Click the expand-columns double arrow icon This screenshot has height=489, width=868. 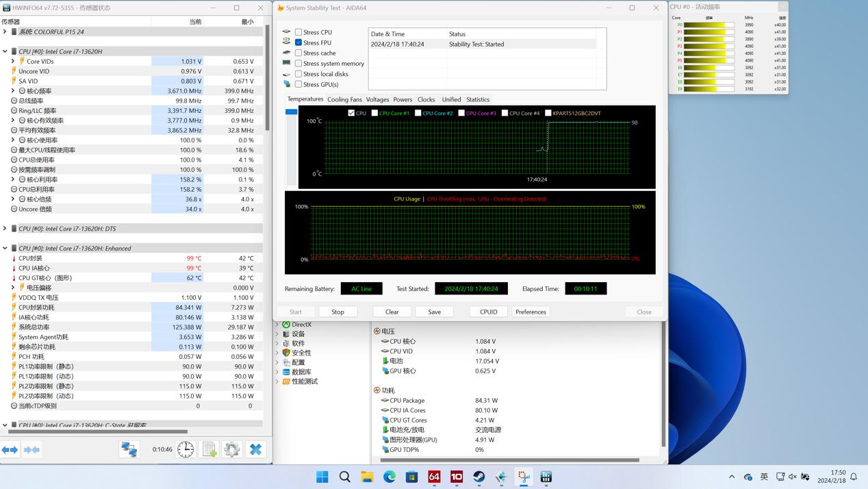pyautogui.click(x=10, y=449)
